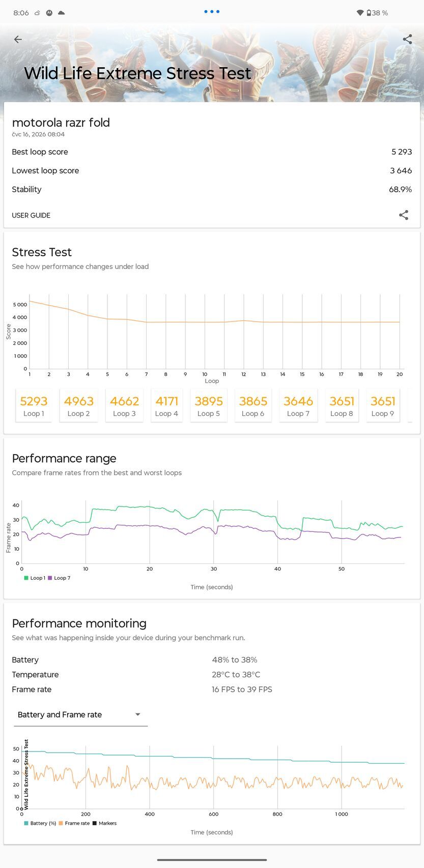Viewport: 424px width, 868px height.
Task: Tap share icon beside USER GUIDE
Action: 404,215
